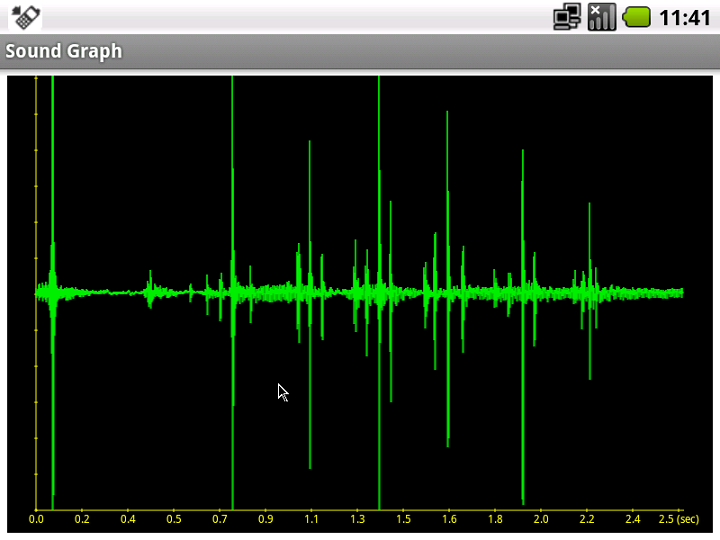Click the 2.0 time axis label
Viewport: 720px width, 540px height.
(541, 519)
